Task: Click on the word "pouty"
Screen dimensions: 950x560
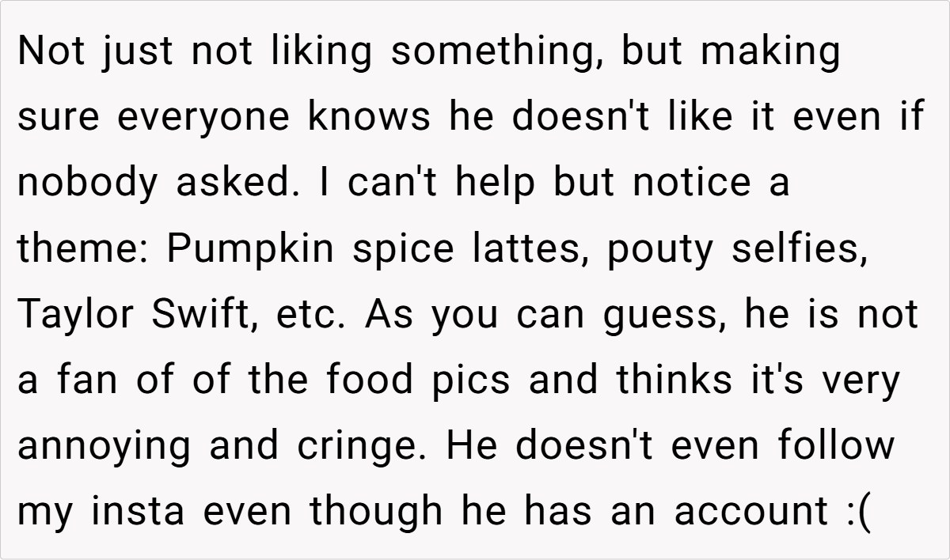Action: 661,249
